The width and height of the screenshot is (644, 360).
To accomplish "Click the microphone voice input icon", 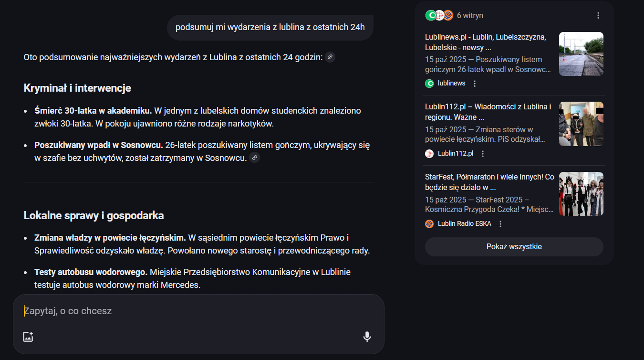I will pos(367,337).
